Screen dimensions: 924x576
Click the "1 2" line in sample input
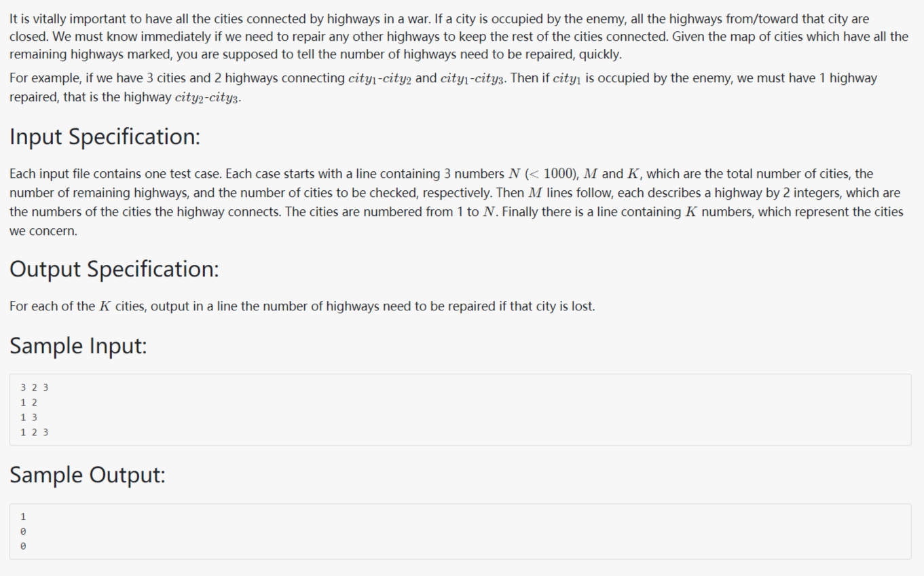point(29,403)
